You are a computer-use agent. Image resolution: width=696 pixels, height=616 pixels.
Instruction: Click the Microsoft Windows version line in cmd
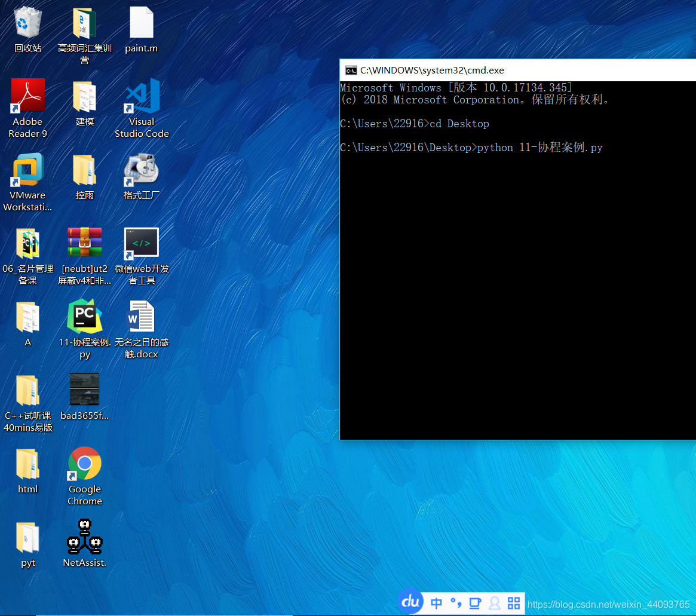456,87
